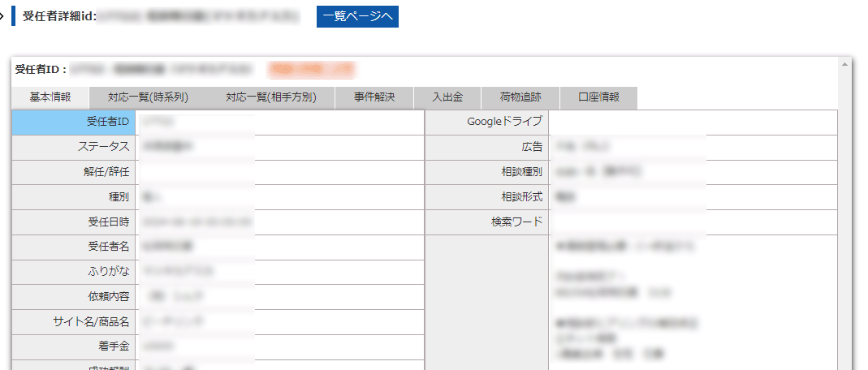Click the empty Googleドライブ value field
This screenshot has height=370, width=868.
tap(692, 122)
